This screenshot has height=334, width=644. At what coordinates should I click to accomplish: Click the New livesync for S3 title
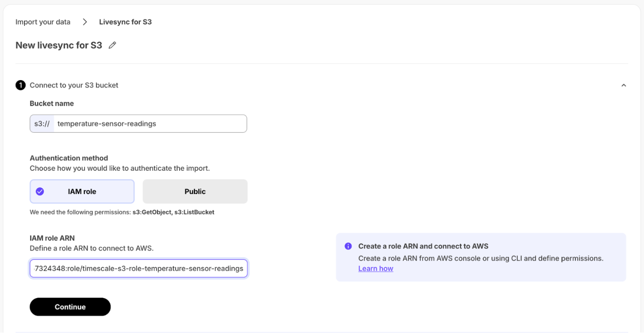pos(59,45)
